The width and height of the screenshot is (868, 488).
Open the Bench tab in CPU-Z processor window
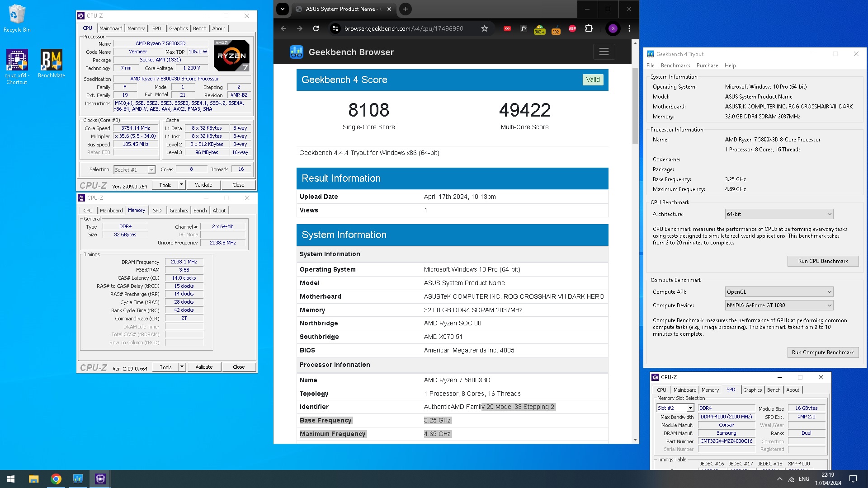click(199, 28)
